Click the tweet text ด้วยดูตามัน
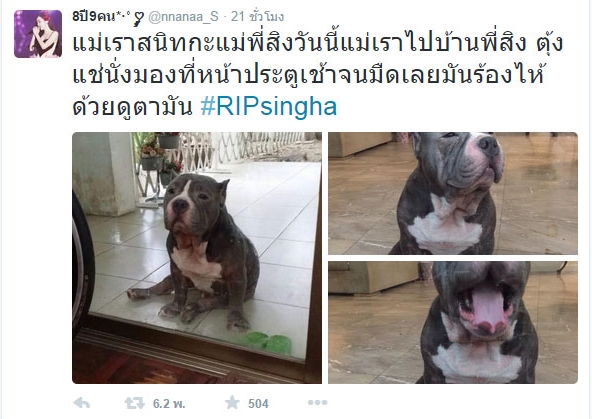The height and width of the screenshot is (419, 592). (133, 108)
